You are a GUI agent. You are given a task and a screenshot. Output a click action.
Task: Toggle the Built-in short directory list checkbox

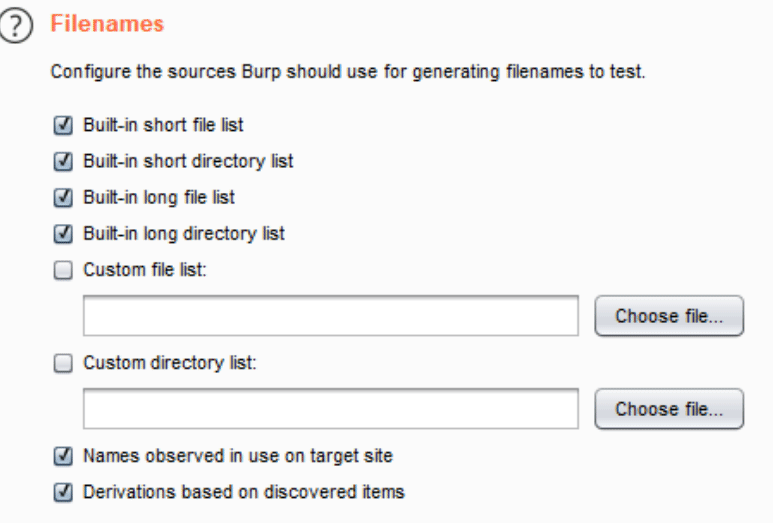[63, 161]
